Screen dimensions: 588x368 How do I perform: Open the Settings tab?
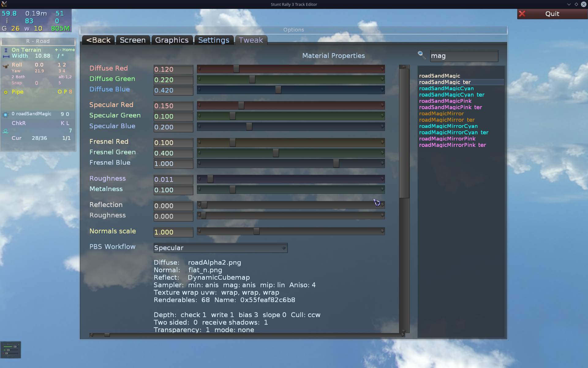pyautogui.click(x=213, y=40)
